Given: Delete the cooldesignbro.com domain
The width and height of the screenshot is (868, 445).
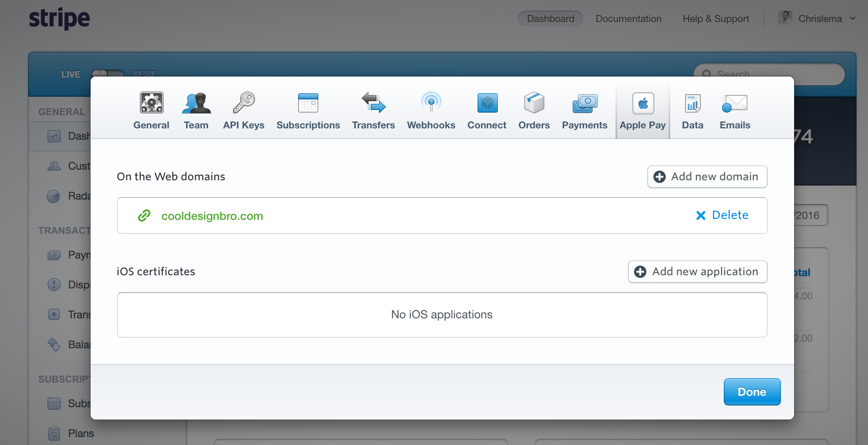Looking at the screenshot, I should [722, 215].
